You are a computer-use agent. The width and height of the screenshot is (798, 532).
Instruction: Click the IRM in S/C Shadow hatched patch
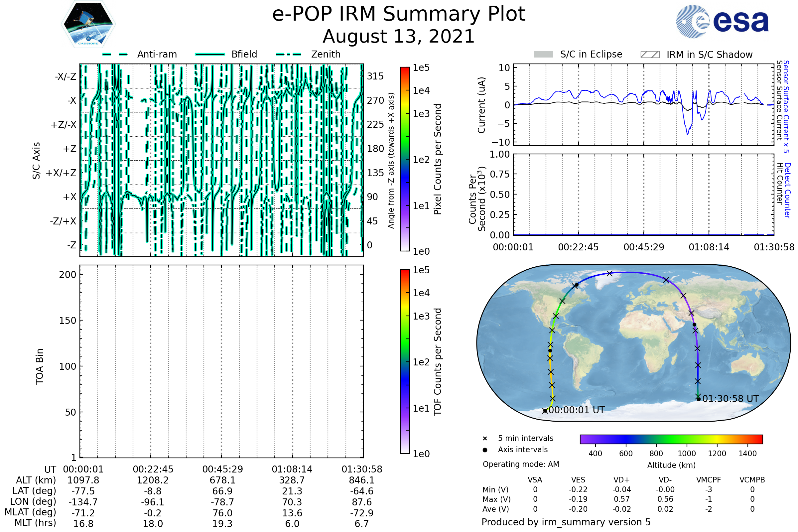650,55
